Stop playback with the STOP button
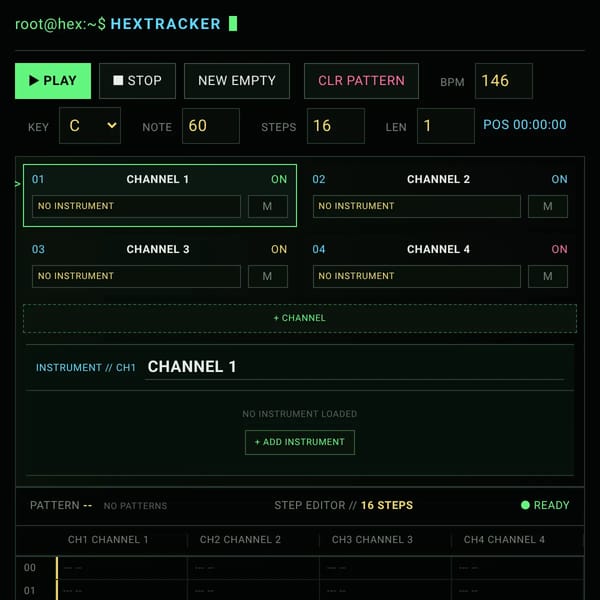The height and width of the screenshot is (600, 600). (137, 81)
